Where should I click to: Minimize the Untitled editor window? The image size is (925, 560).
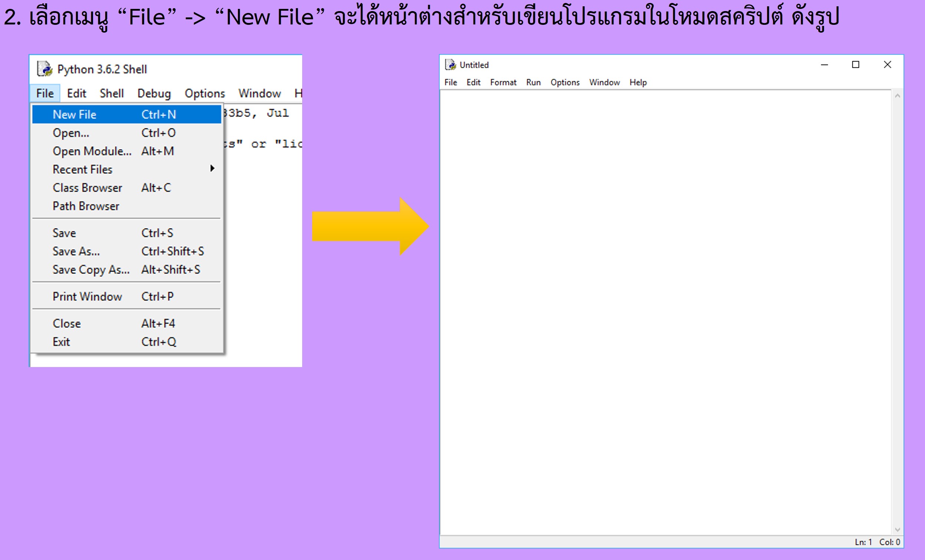click(825, 65)
